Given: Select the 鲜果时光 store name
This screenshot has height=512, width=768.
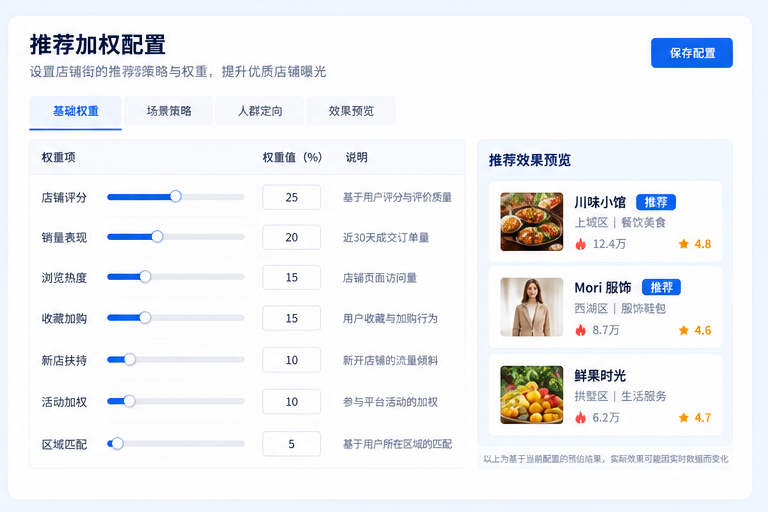Looking at the screenshot, I should (600, 376).
